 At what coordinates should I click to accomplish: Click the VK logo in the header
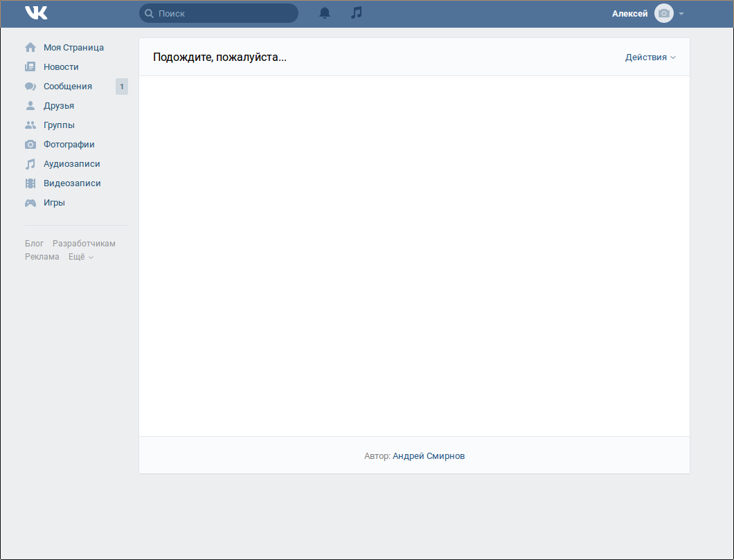point(36,13)
